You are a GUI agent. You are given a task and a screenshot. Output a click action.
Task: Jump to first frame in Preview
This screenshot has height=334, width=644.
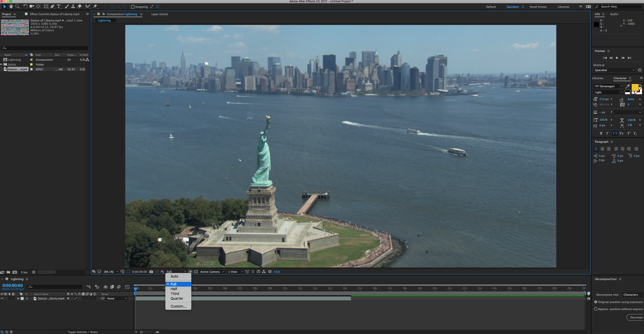pos(605,58)
